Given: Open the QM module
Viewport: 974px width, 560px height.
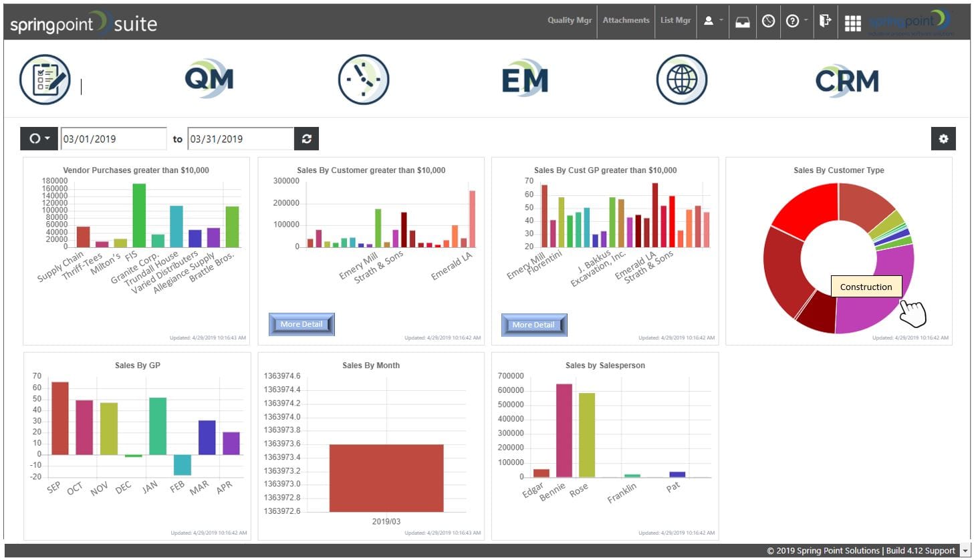Looking at the screenshot, I should [x=209, y=78].
